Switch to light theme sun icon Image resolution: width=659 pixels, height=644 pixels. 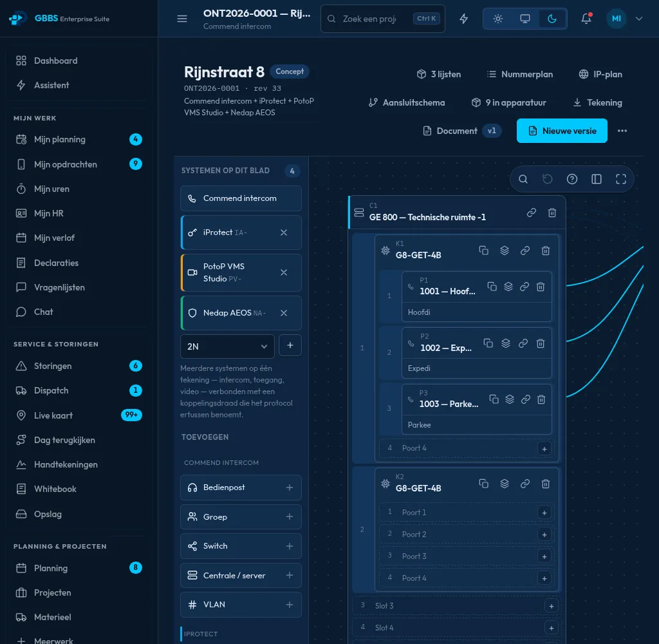[x=498, y=19]
